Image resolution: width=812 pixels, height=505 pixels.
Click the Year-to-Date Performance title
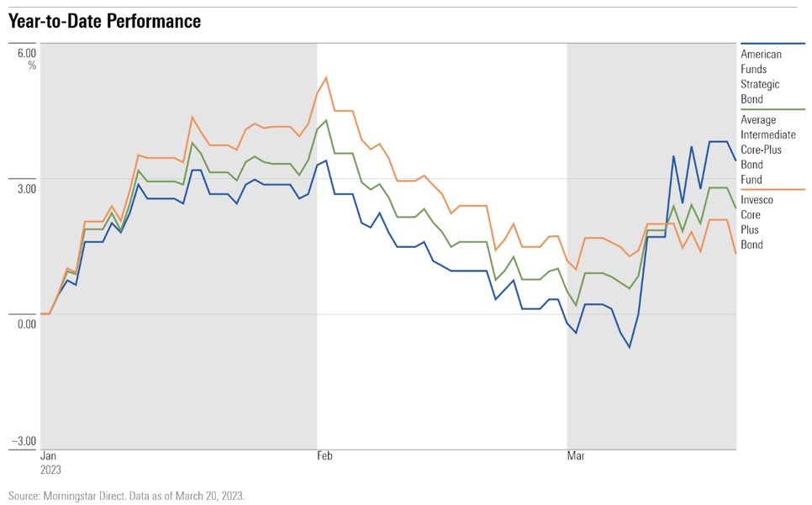coord(105,21)
